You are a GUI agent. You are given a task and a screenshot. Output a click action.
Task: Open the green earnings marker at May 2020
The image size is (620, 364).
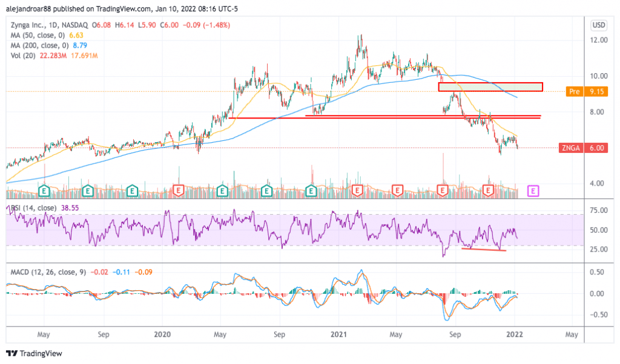(222, 191)
